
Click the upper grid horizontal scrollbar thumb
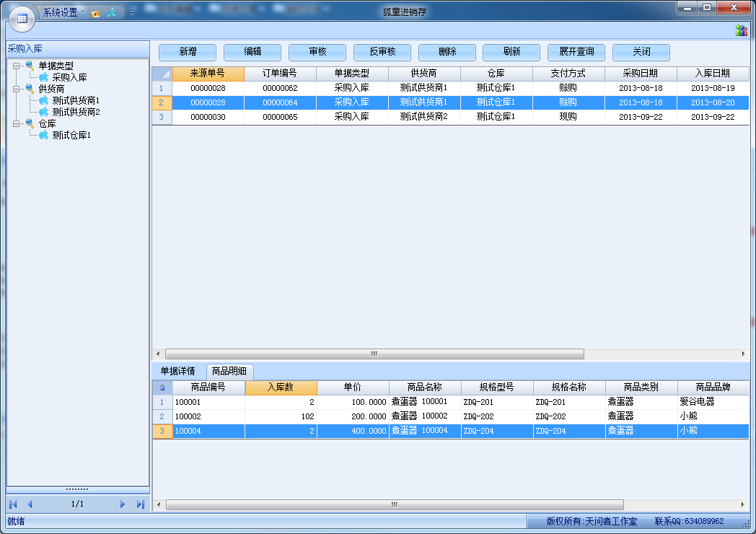(x=374, y=354)
